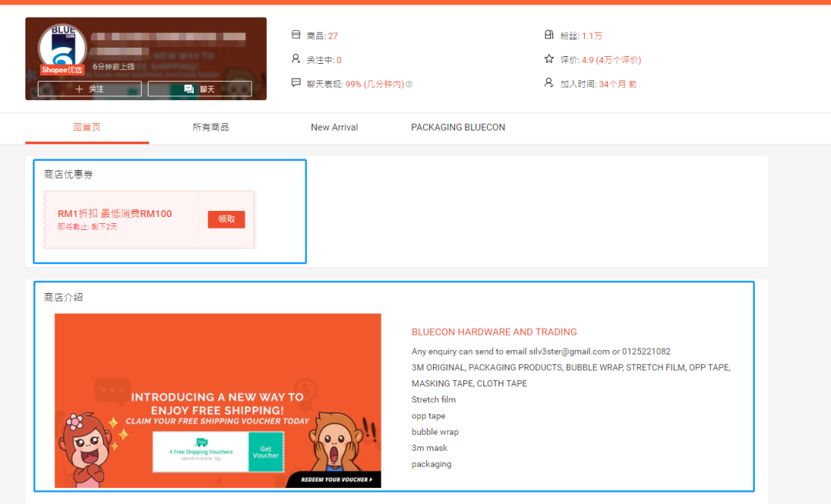This screenshot has height=504, width=831.
Task: Click Redeem Your Voucher on the banner
Action: point(336,479)
